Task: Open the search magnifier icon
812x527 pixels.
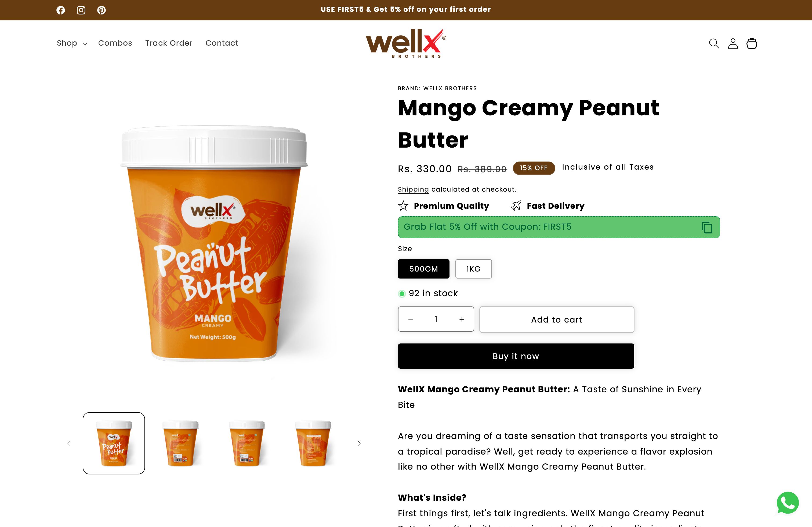Action: tap(714, 43)
